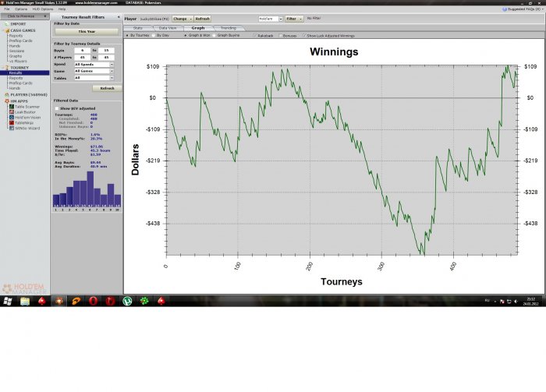
Task: Open the ICQ green flower taskbar icon
Action: tap(144, 301)
